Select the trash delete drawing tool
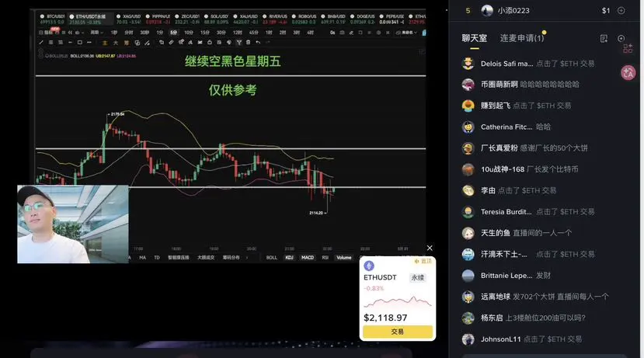Viewport: 644px width, 358px height. click(248, 42)
